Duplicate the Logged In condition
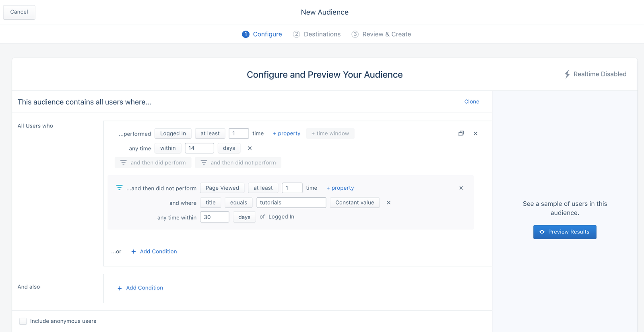Image resolution: width=644 pixels, height=332 pixels. [461, 133]
